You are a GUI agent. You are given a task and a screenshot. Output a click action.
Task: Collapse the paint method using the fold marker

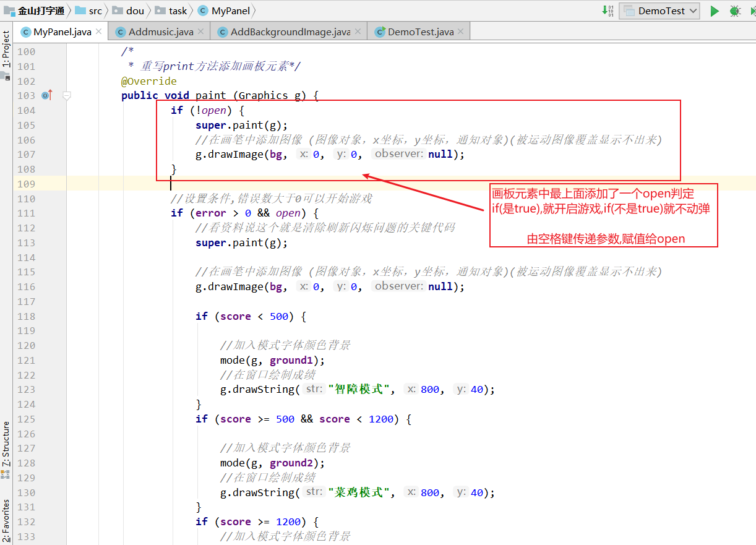pos(67,95)
